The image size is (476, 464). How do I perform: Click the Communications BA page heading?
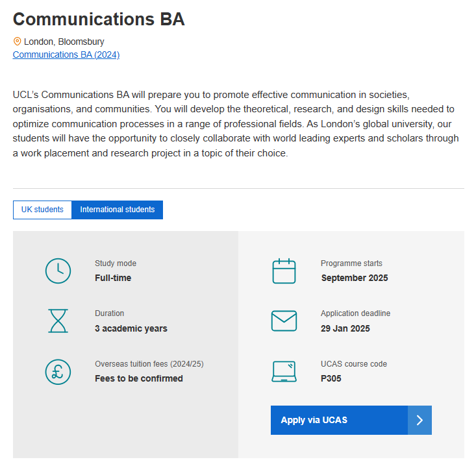pos(99,19)
